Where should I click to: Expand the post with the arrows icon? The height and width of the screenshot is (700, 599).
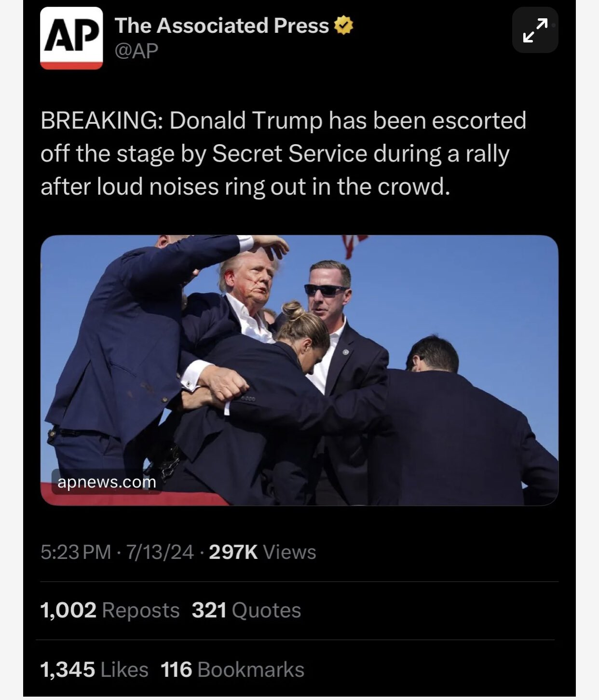click(x=535, y=30)
